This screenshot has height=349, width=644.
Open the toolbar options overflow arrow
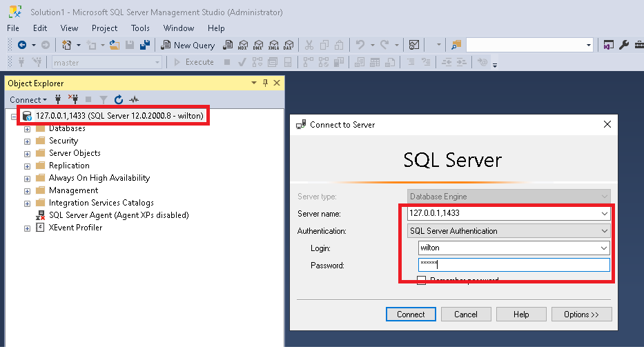coord(495,65)
